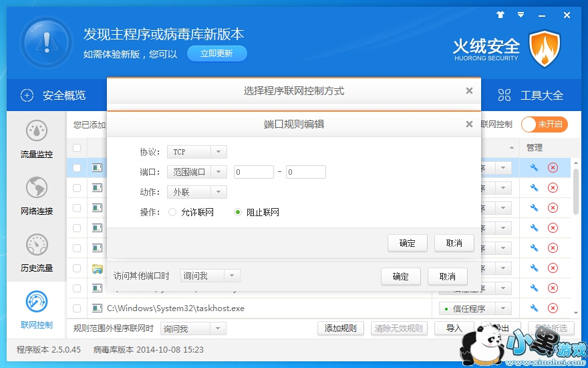
Task: Click wrench icon in row just below highlighted row
Action: [534, 187]
